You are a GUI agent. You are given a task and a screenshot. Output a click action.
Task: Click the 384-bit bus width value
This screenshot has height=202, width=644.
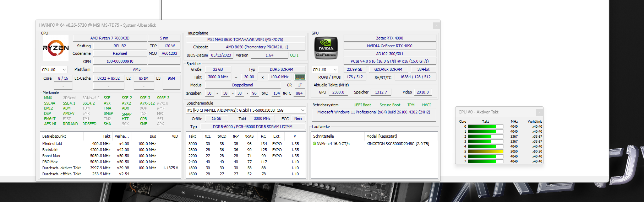pyautogui.click(x=423, y=69)
